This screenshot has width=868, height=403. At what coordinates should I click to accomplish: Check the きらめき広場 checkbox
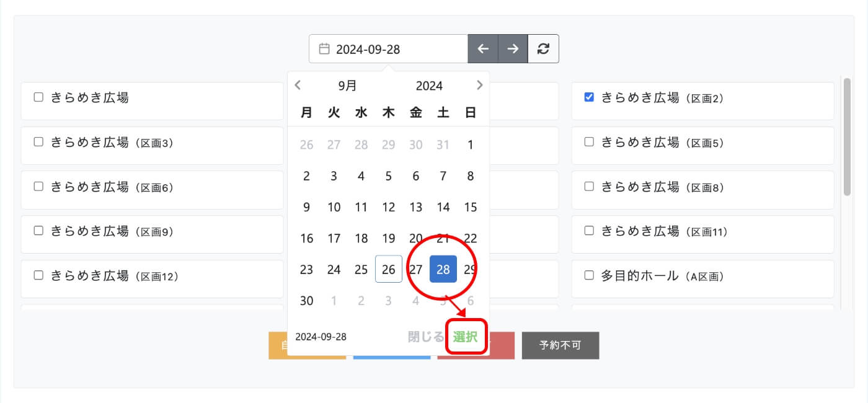(38, 97)
